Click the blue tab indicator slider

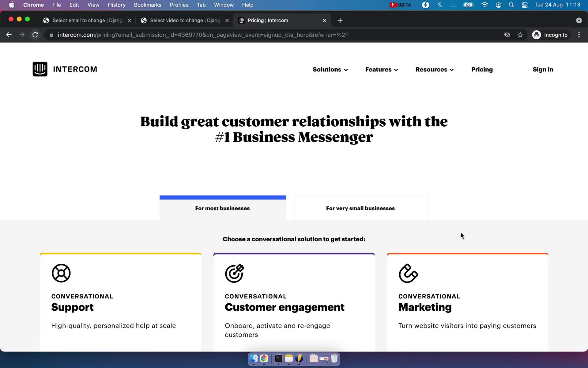point(223,197)
